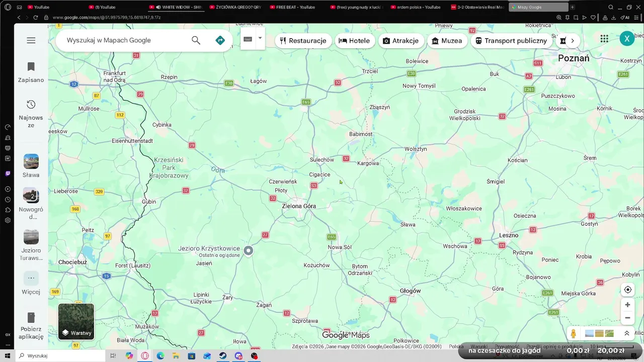Screen dimensions: 644x362
Task: Open the Windows Start menu
Action: point(8,356)
